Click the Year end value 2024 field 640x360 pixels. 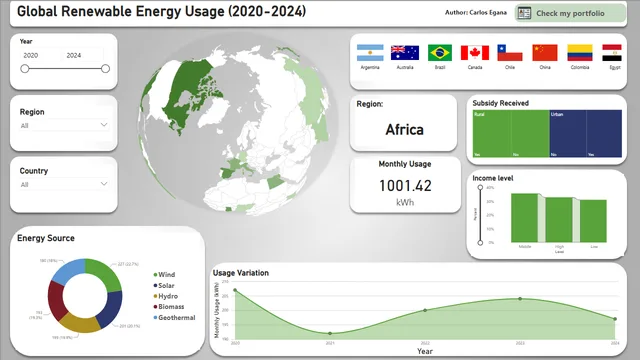click(x=83, y=55)
